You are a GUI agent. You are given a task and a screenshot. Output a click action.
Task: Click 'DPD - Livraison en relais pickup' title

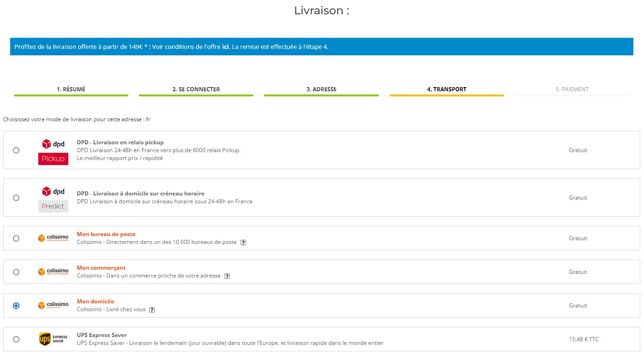click(x=120, y=142)
